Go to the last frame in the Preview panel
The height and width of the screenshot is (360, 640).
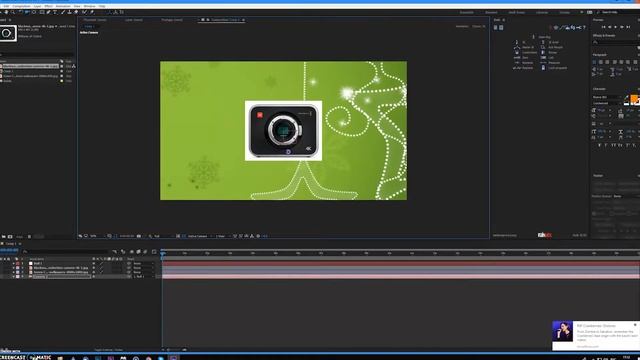pyautogui.click(x=628, y=27)
